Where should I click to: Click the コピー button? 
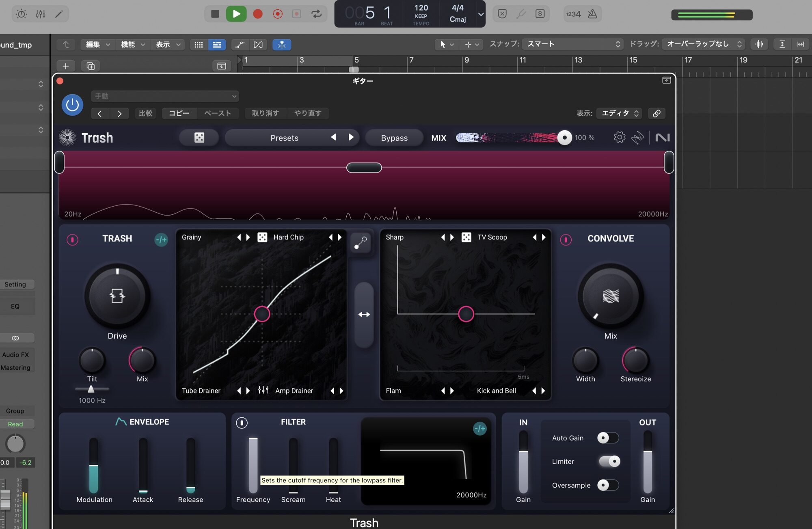[x=179, y=113]
